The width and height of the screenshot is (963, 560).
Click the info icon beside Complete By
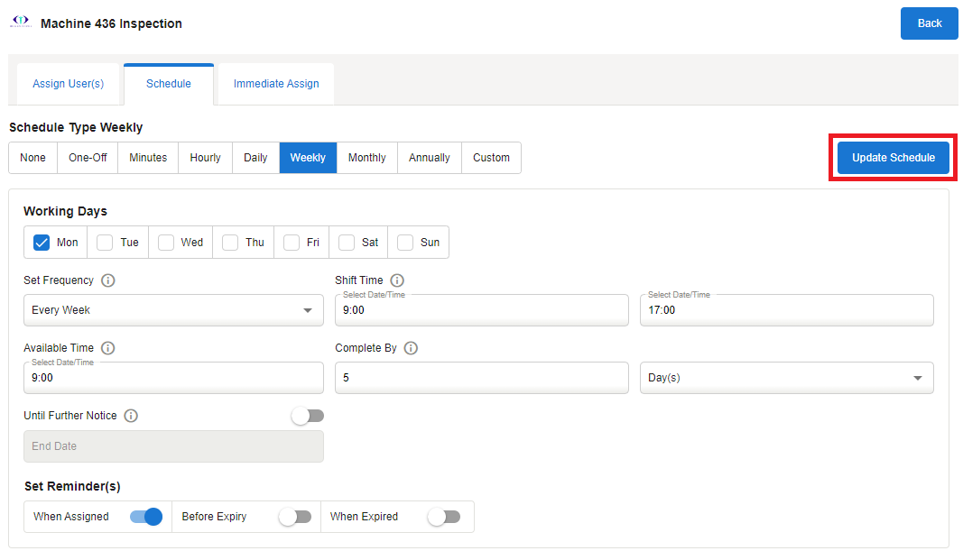click(411, 348)
